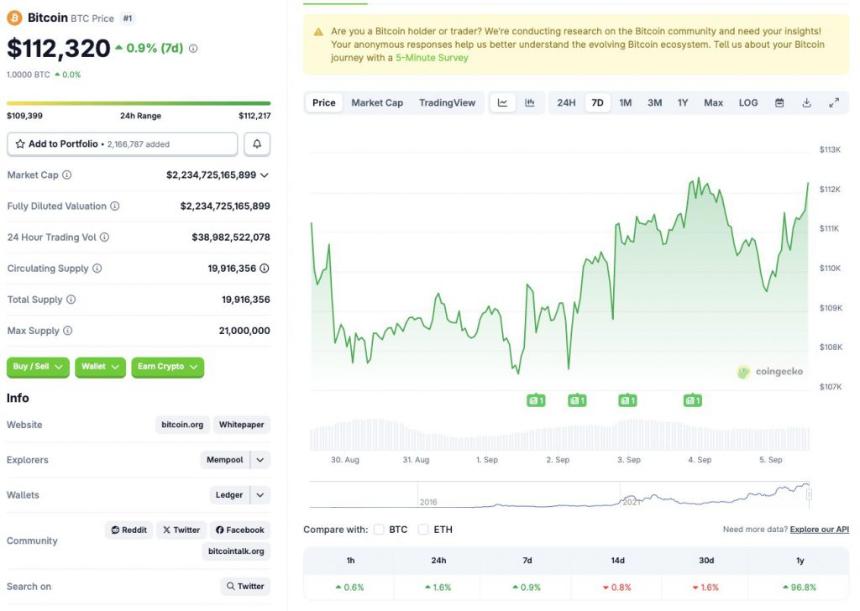Show Circulating Supply label info tooltip
Viewport: 860px width, 611px height.
tap(97, 268)
